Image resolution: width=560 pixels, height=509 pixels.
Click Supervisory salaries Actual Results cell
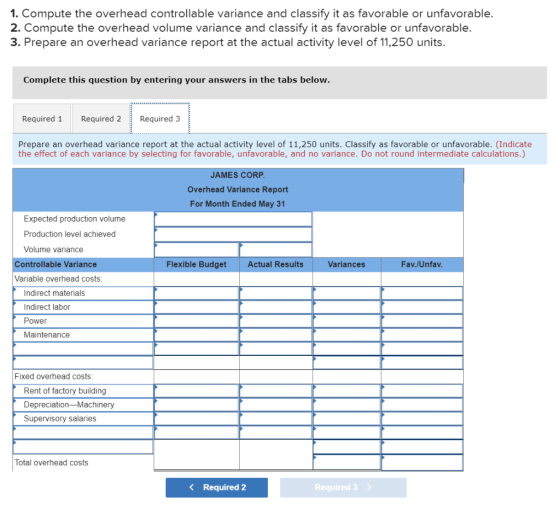click(276, 419)
